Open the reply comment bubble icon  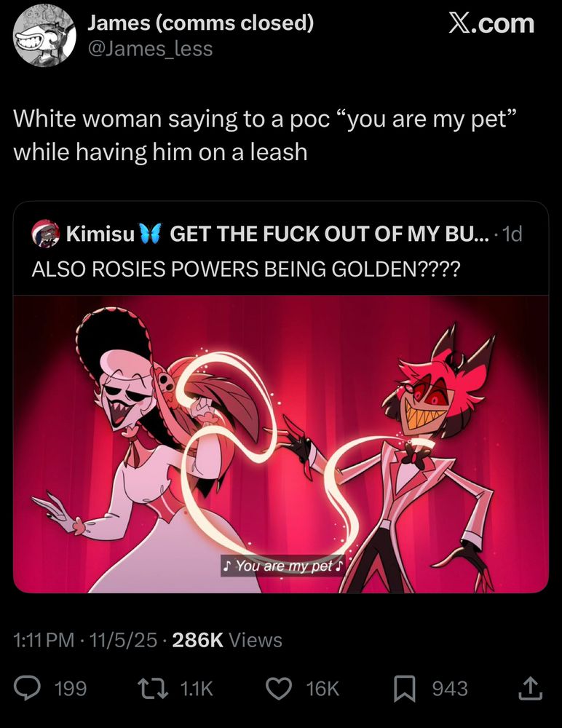coord(27,688)
